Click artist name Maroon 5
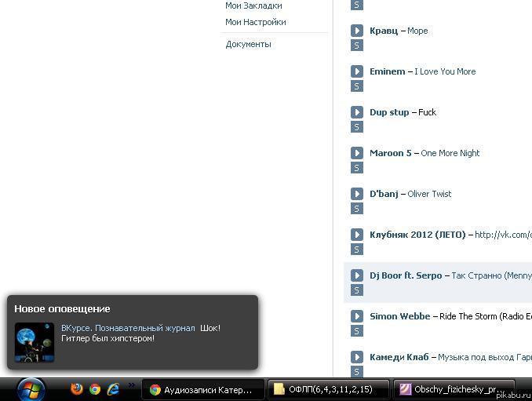Image resolution: width=532 pixels, height=401 pixels. coord(391,153)
